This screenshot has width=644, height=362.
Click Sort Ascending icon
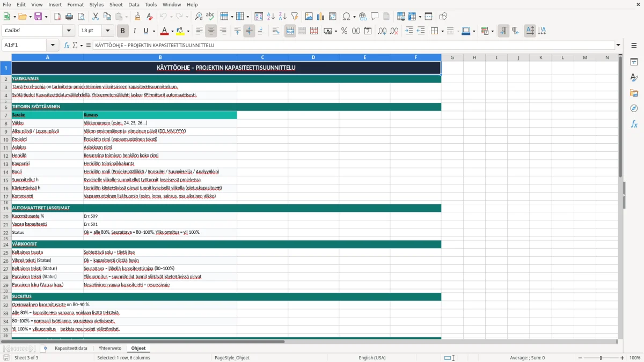(x=271, y=17)
